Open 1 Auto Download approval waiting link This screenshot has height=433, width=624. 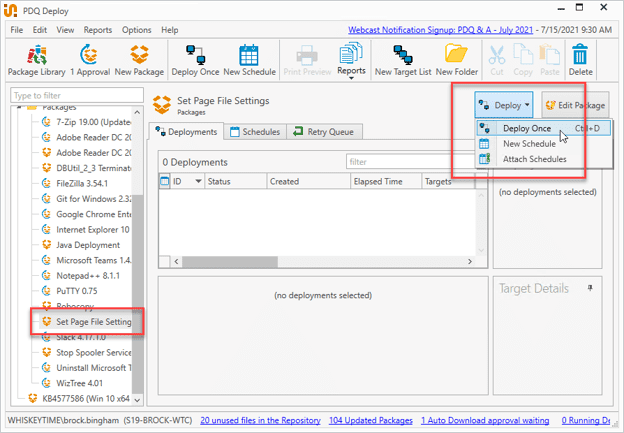[485, 420]
